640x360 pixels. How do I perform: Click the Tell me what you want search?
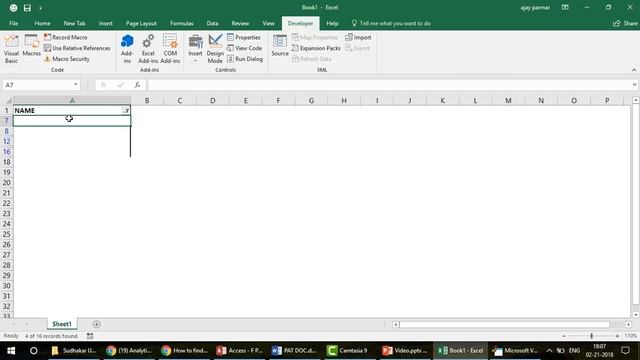click(x=391, y=23)
